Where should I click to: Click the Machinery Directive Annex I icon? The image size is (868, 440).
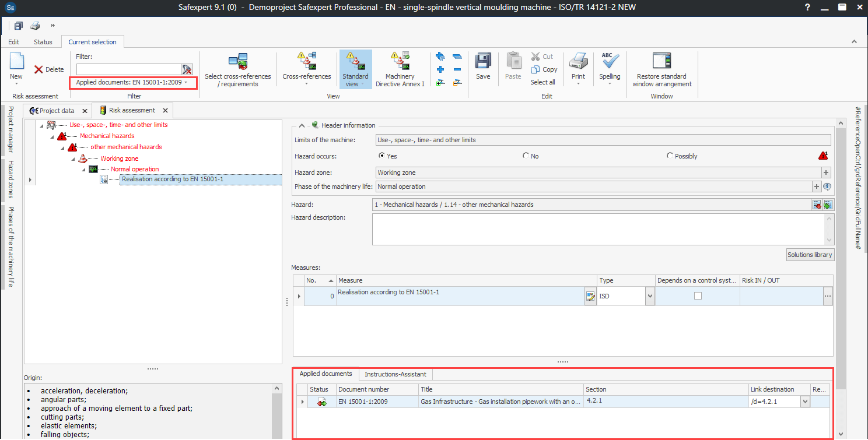[x=400, y=62]
